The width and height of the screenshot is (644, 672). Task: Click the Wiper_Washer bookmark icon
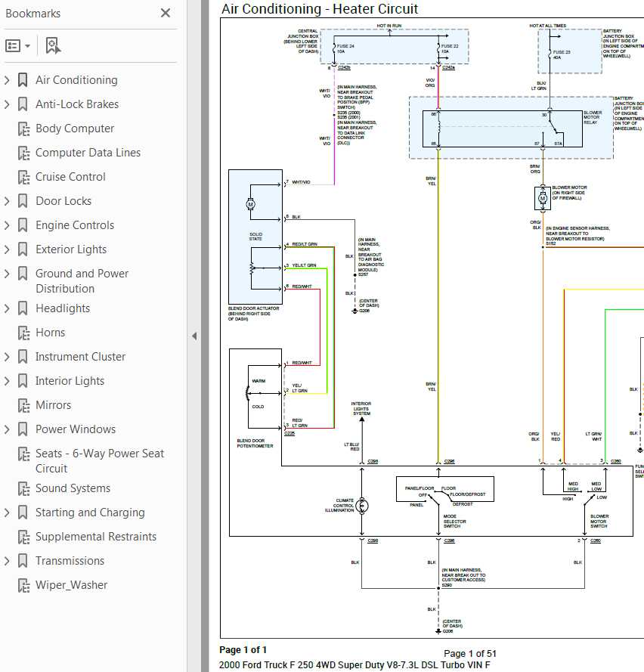[x=23, y=585]
